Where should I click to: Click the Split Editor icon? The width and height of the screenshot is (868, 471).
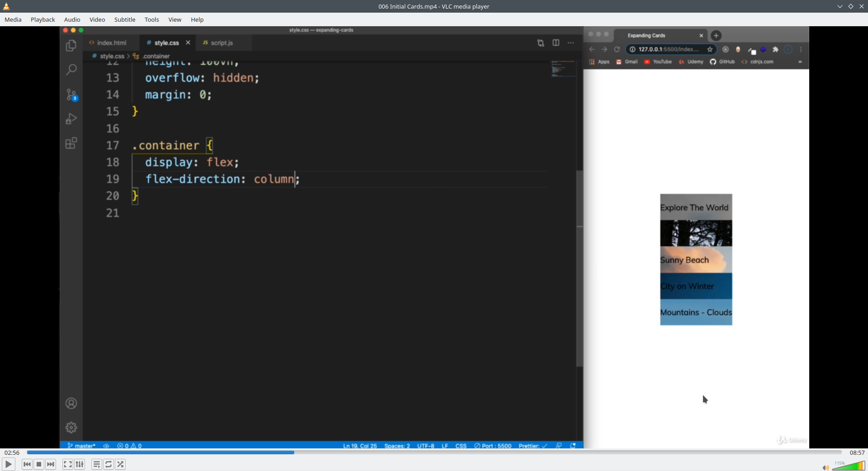pos(556,43)
